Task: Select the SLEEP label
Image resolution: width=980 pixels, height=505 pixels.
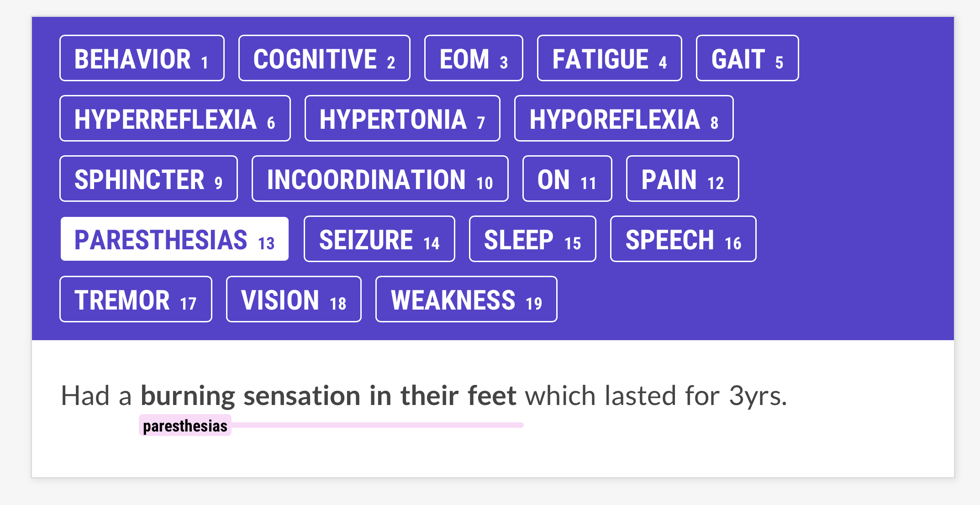Action: coord(532,239)
